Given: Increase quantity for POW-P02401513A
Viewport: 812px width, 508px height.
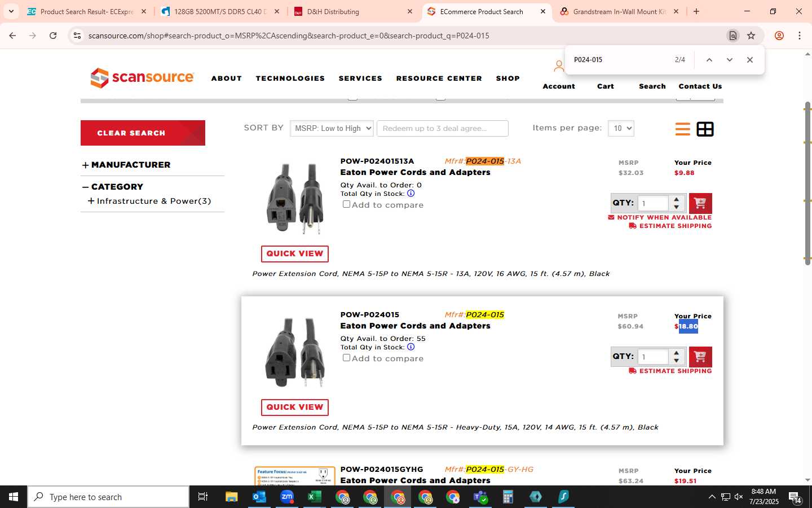Looking at the screenshot, I should click(x=677, y=199).
